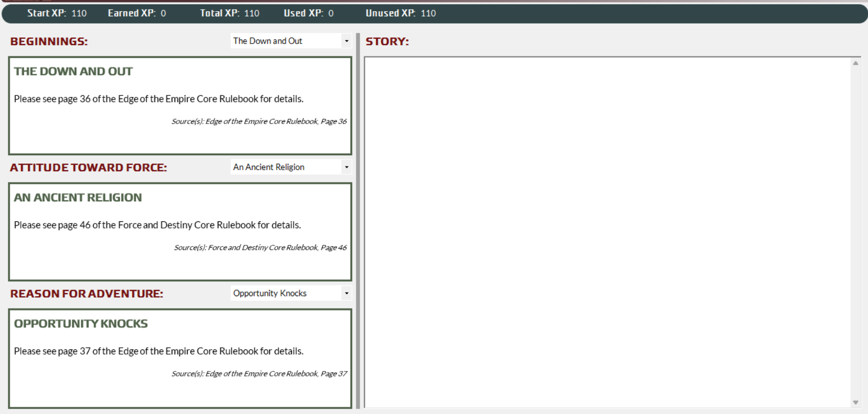Click inside the Story text area

(607, 232)
